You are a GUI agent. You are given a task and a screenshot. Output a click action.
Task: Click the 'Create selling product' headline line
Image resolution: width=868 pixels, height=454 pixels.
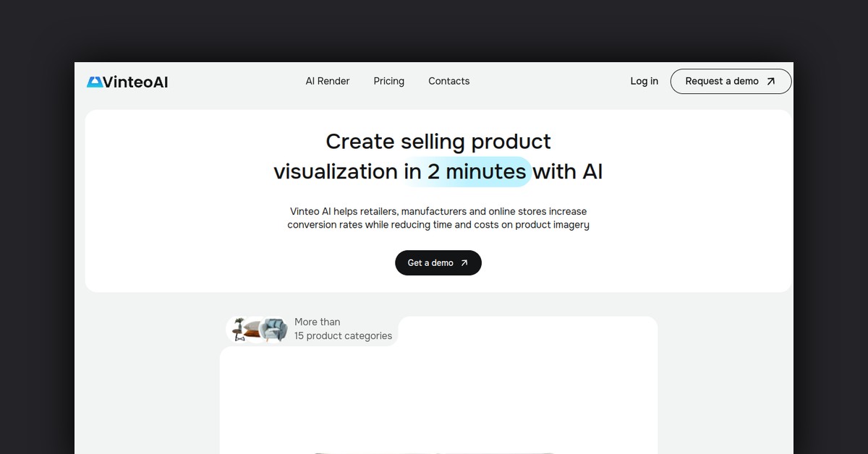(438, 141)
